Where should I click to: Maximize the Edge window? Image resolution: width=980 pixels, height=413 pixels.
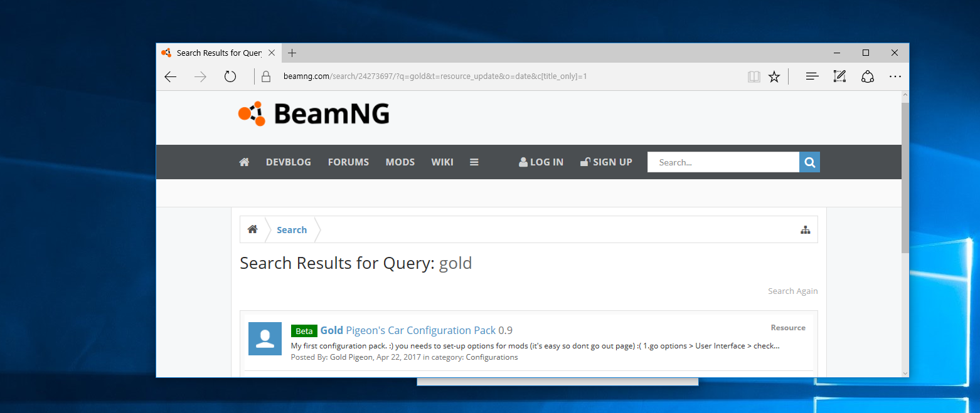pos(866,53)
